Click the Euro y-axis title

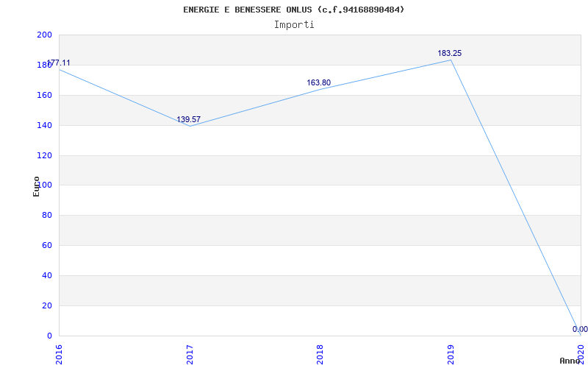click(x=36, y=186)
